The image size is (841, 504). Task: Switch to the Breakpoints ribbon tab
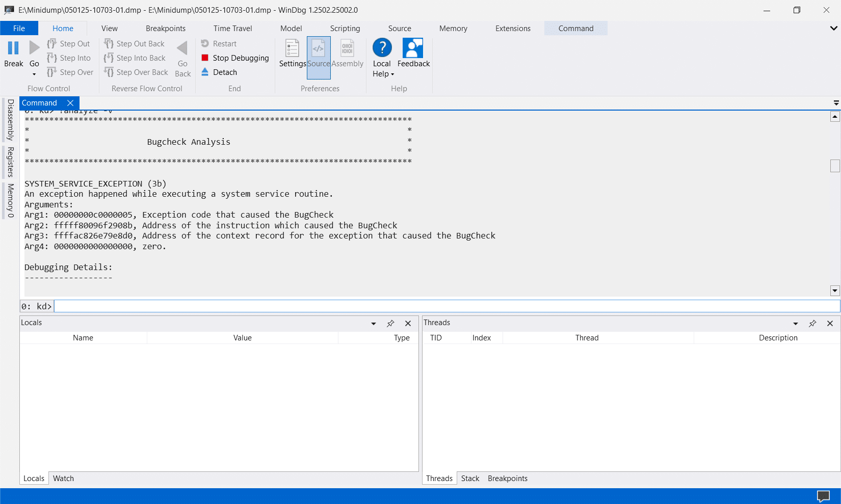(x=165, y=28)
